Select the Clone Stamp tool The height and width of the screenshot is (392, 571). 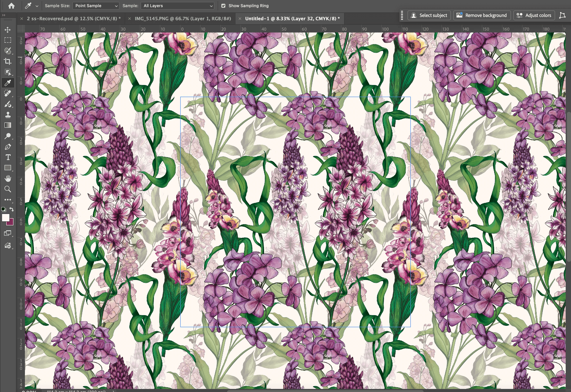[8, 115]
